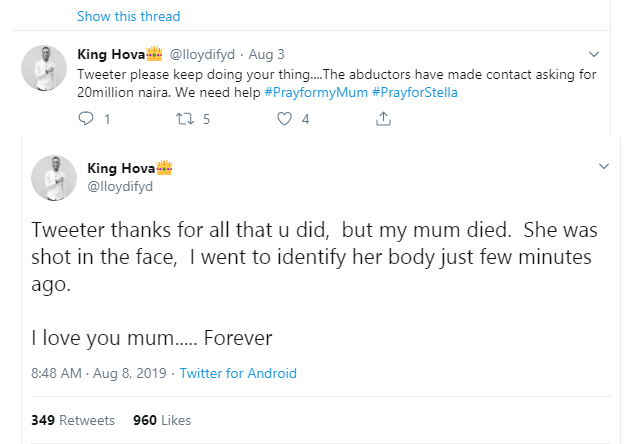Expand the main tweet options chevron

pos(603,164)
